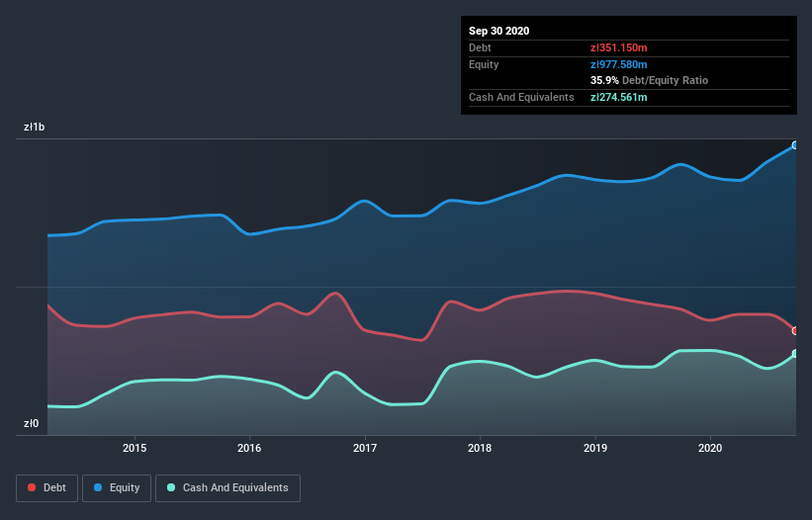Click the zł1b y-axis label
Image resolution: width=812 pixels, height=520 pixels.
[35, 127]
